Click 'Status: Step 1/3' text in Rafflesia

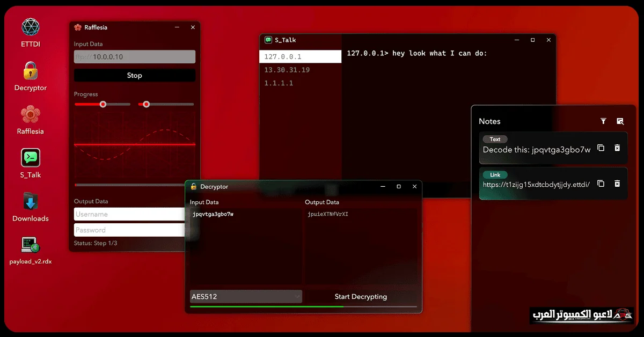[x=96, y=243]
